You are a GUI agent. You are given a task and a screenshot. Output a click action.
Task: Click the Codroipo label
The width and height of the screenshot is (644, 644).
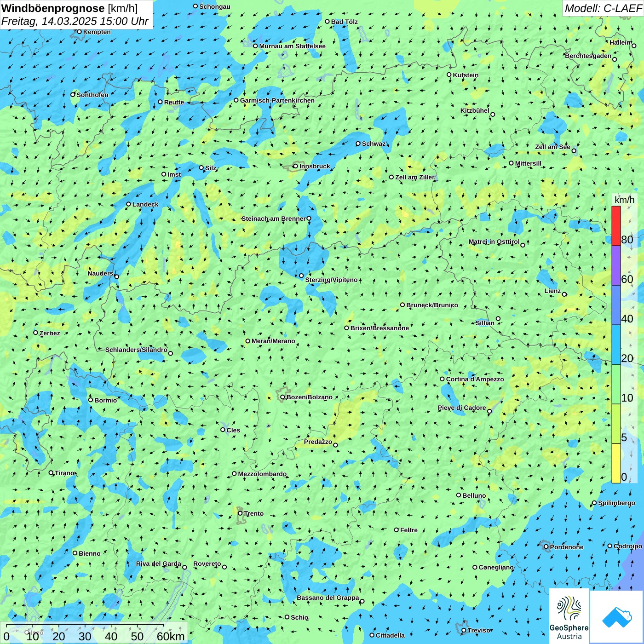point(628,546)
